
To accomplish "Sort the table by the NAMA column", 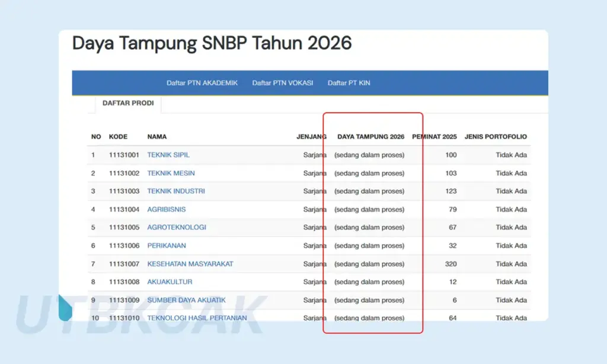I will 157,136.
